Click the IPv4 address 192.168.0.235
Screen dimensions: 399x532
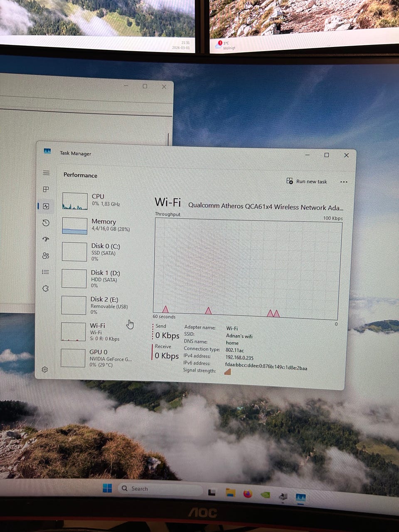239,357
